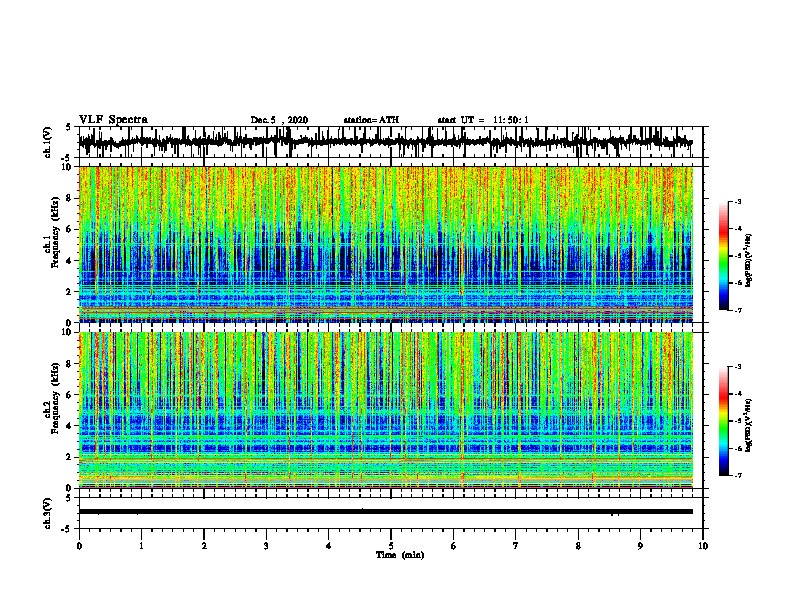The image size is (792, 612).
Task: Click the time axis tick label "8"
Action: [578, 546]
